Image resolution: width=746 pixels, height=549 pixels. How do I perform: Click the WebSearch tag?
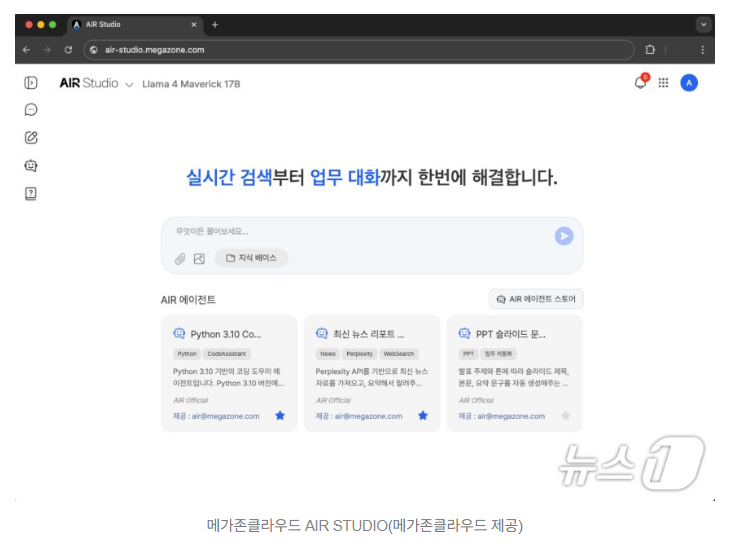pyautogui.click(x=399, y=354)
